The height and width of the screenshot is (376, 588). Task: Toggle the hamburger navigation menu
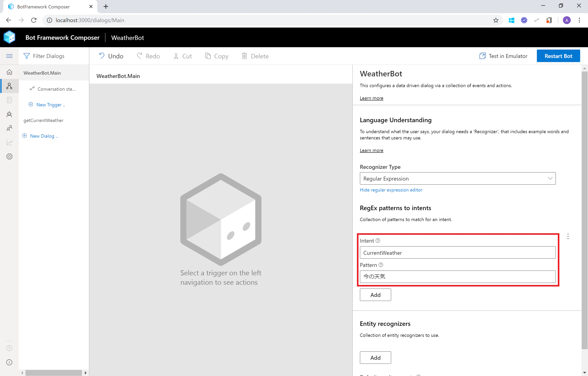tap(9, 56)
